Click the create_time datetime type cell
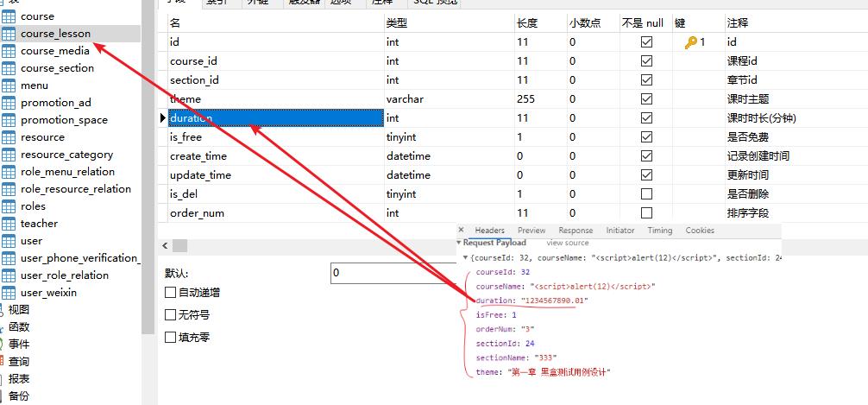Image resolution: width=868 pixels, height=405 pixels. coord(449,156)
